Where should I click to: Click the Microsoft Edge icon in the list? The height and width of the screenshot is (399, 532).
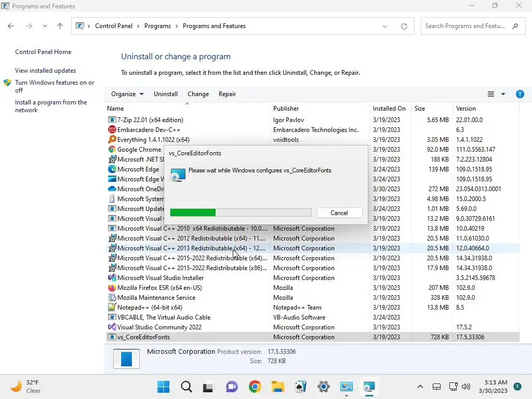[112, 169]
